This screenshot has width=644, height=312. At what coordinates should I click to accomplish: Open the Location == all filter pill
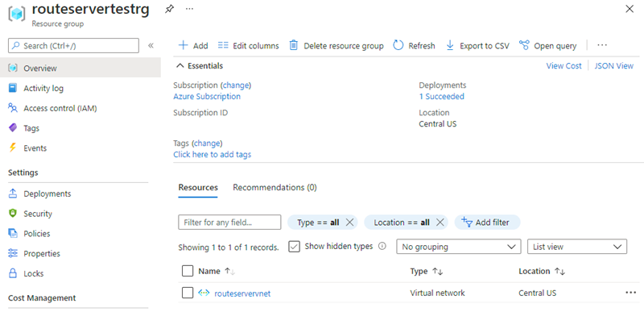402,223
